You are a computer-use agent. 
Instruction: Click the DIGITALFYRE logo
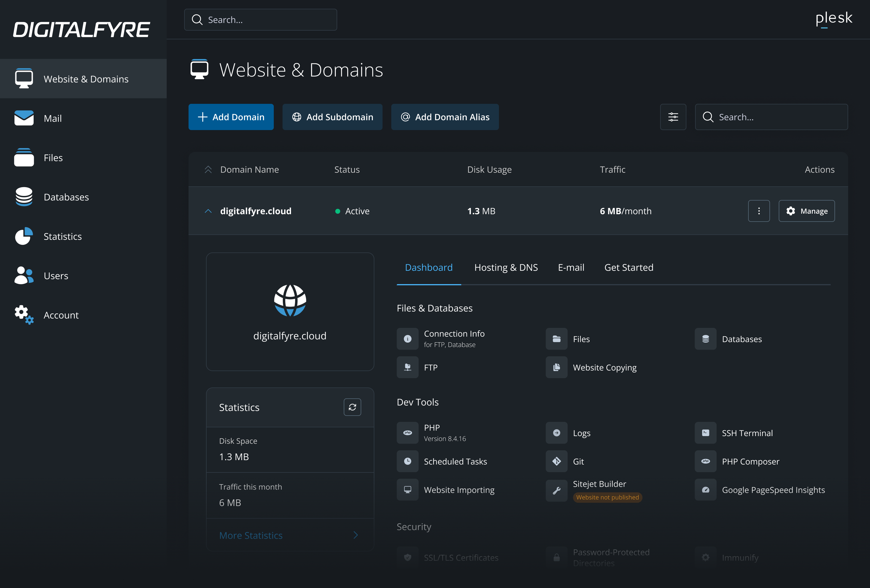82,30
